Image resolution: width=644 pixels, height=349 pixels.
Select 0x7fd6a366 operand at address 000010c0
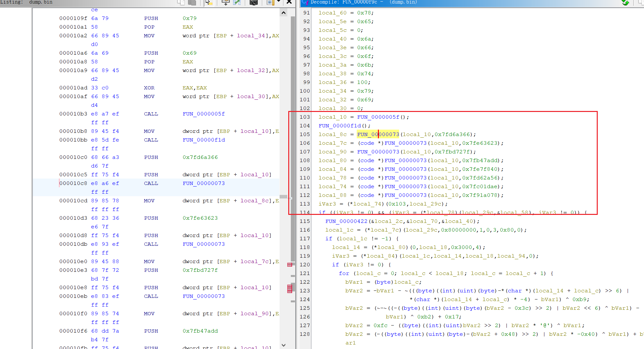tap(200, 157)
